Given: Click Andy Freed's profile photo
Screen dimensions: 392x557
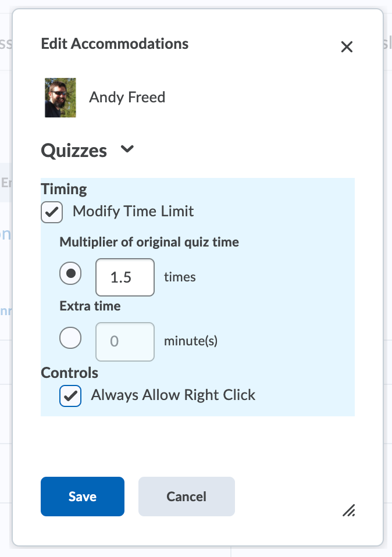Looking at the screenshot, I should point(60,97).
